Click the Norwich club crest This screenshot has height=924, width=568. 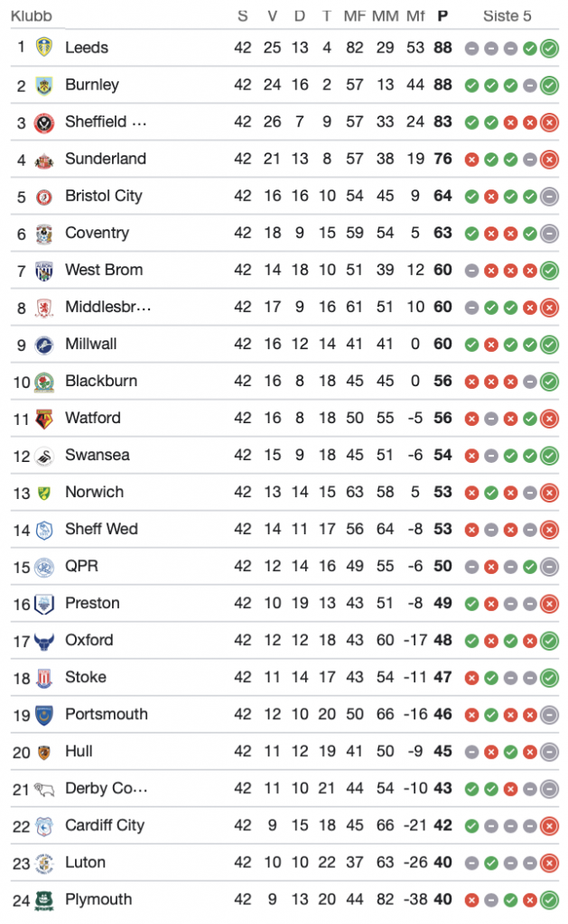(x=44, y=493)
